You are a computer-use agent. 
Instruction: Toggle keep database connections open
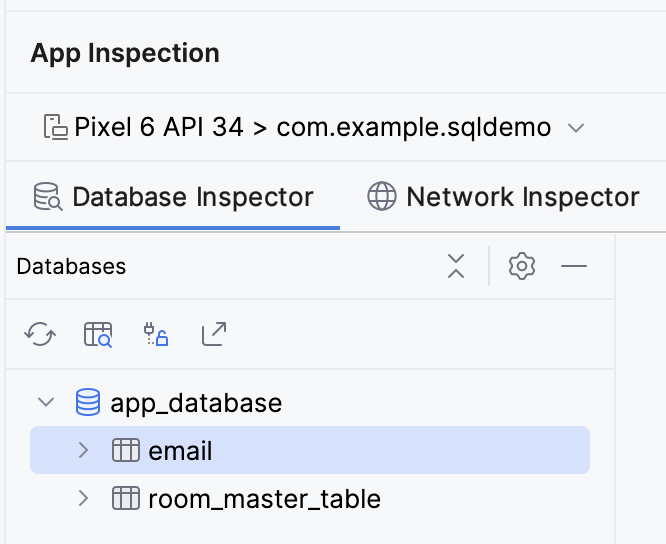(156, 334)
